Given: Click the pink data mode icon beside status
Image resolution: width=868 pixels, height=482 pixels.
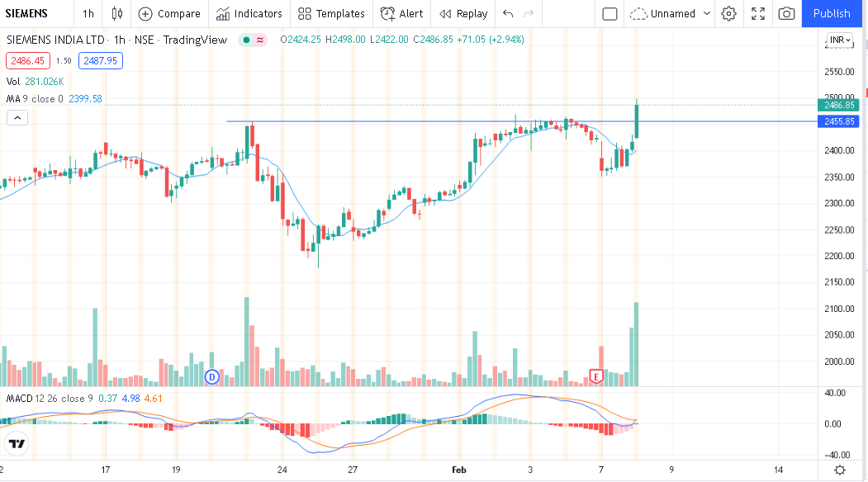Looking at the screenshot, I should (x=259, y=40).
